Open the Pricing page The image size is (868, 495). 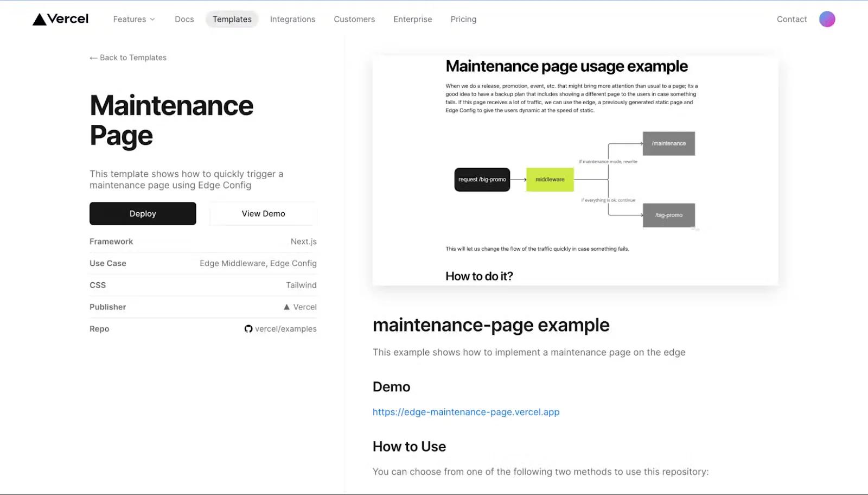point(463,19)
